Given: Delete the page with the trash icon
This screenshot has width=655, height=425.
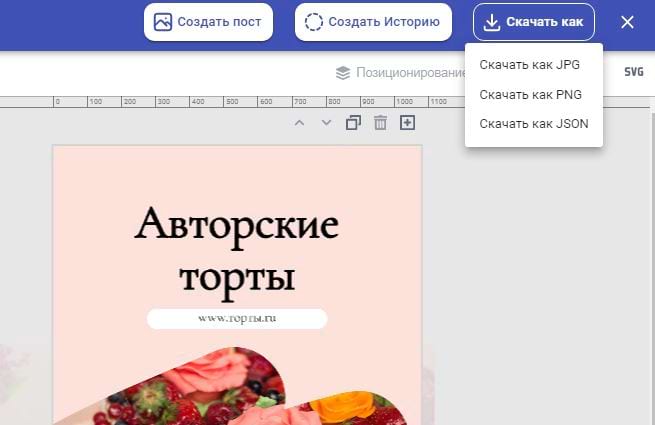Looking at the screenshot, I should click(380, 123).
